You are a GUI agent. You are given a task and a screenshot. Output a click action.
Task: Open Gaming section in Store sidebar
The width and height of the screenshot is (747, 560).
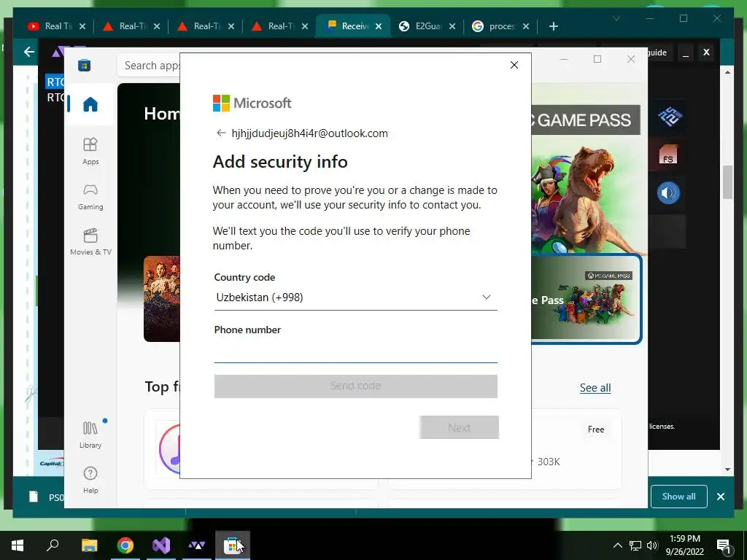(x=90, y=197)
